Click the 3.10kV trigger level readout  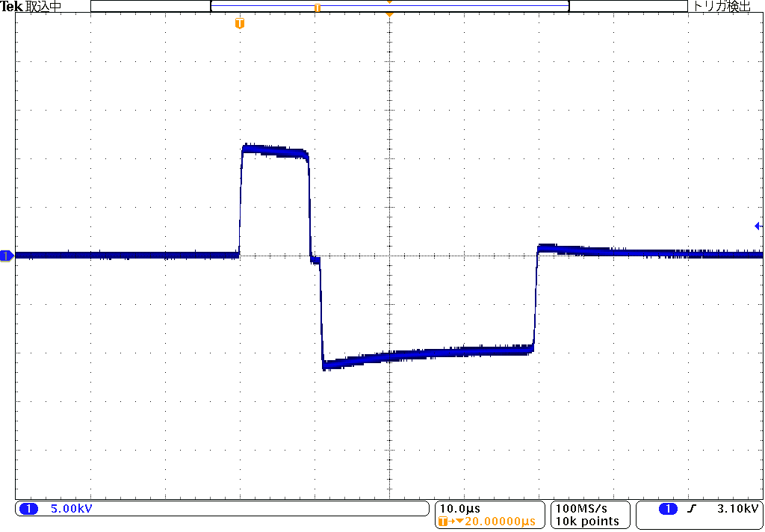(737, 510)
